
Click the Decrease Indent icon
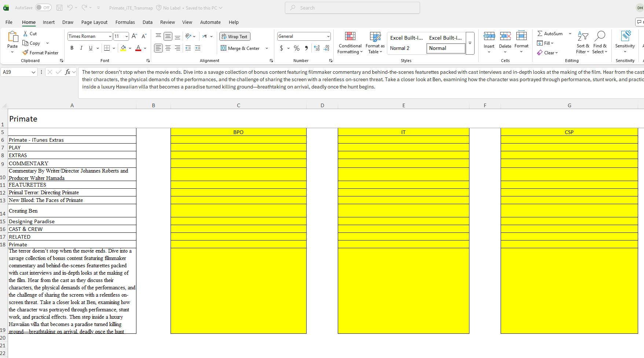click(188, 48)
